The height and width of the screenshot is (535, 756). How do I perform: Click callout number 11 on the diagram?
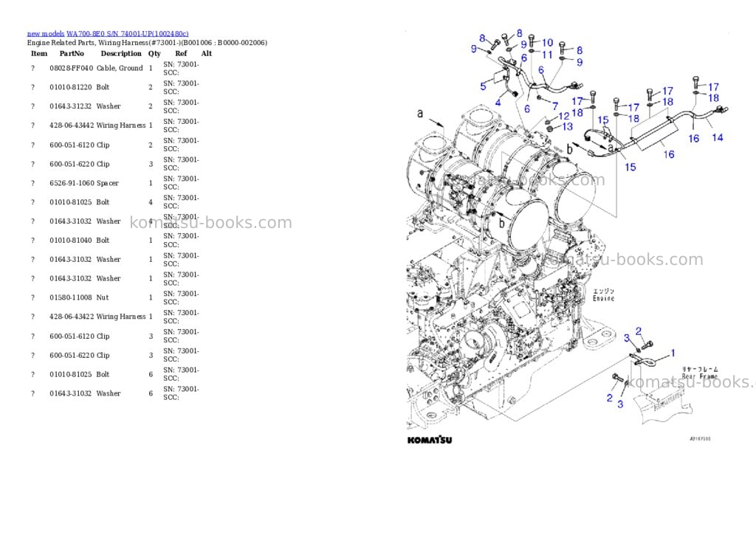[x=547, y=55]
